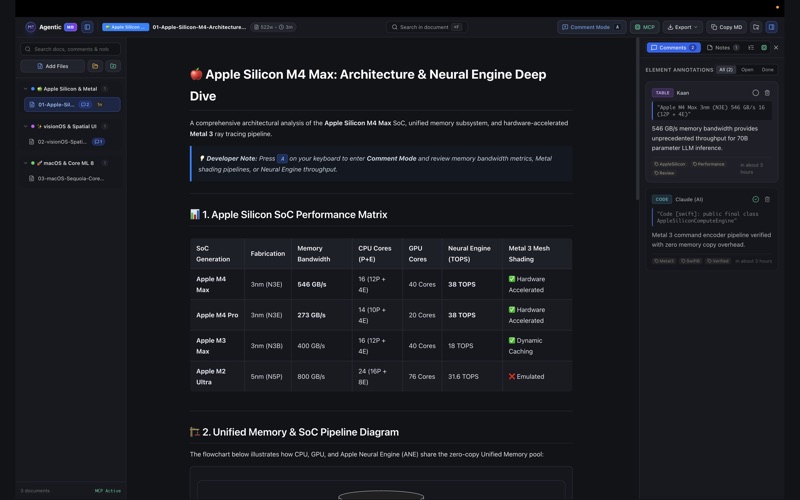The image size is (800, 500).
Task: Mark Kaan's table comment as resolved
Action: point(755,93)
